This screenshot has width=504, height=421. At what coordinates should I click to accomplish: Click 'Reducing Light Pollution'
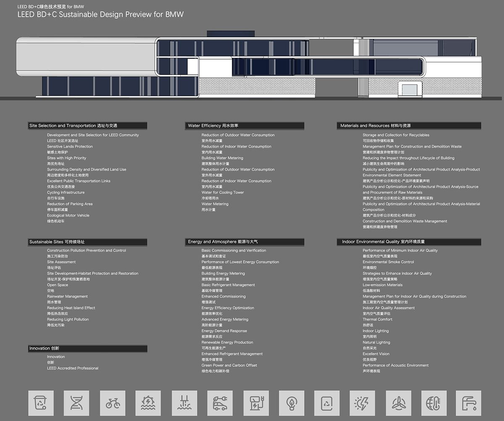pos(68,319)
